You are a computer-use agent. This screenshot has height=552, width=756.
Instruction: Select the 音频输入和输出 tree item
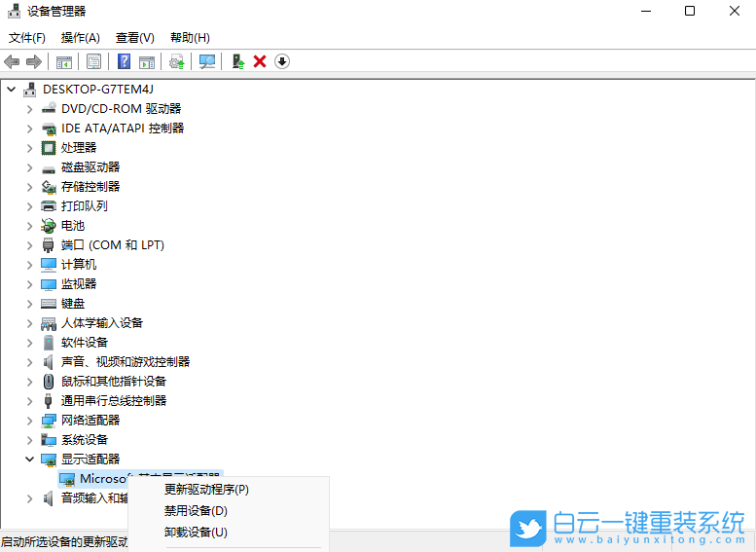click(x=94, y=497)
